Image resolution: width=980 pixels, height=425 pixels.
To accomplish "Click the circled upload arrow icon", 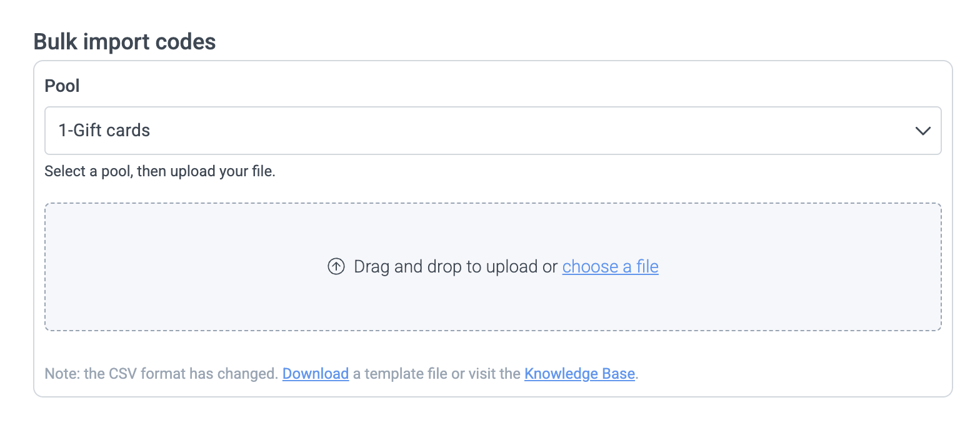I will (x=336, y=267).
